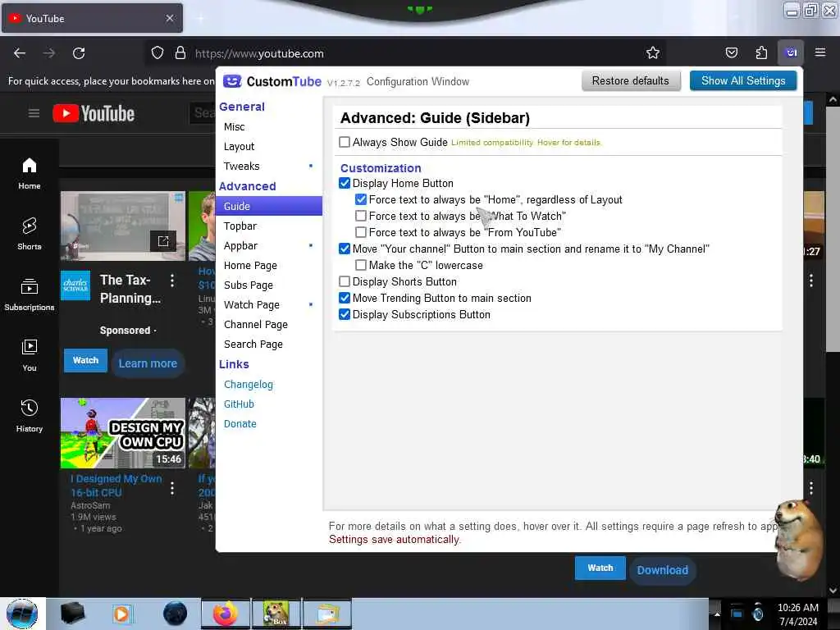
Task: Open Subscriptions in YouTube sidebar
Action: 30,294
